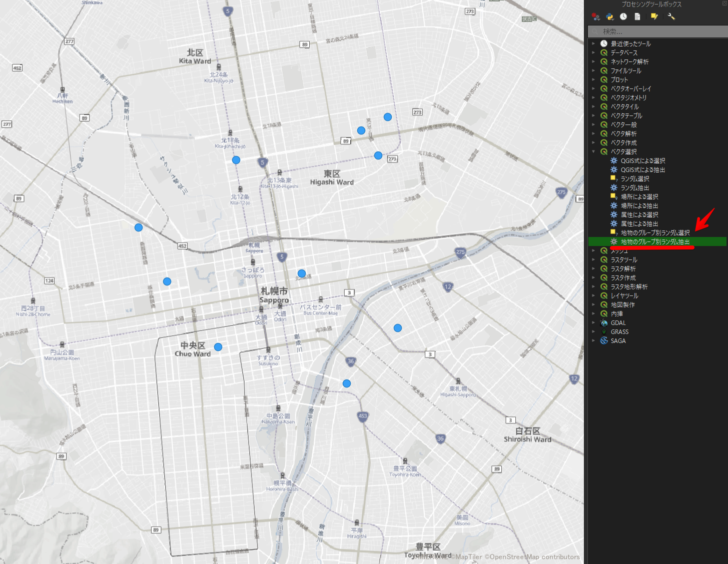This screenshot has height=564, width=728.
Task: Click the gear icon beside ランダム抽出
Action: (x=614, y=188)
